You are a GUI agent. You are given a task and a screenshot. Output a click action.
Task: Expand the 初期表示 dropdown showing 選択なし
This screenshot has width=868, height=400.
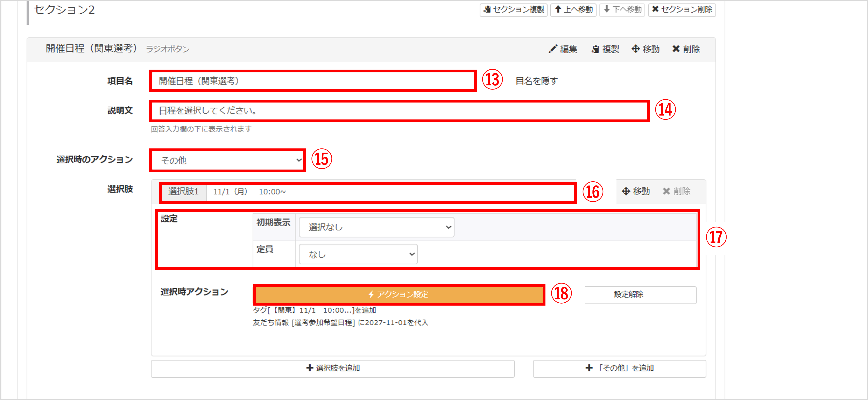tap(376, 227)
